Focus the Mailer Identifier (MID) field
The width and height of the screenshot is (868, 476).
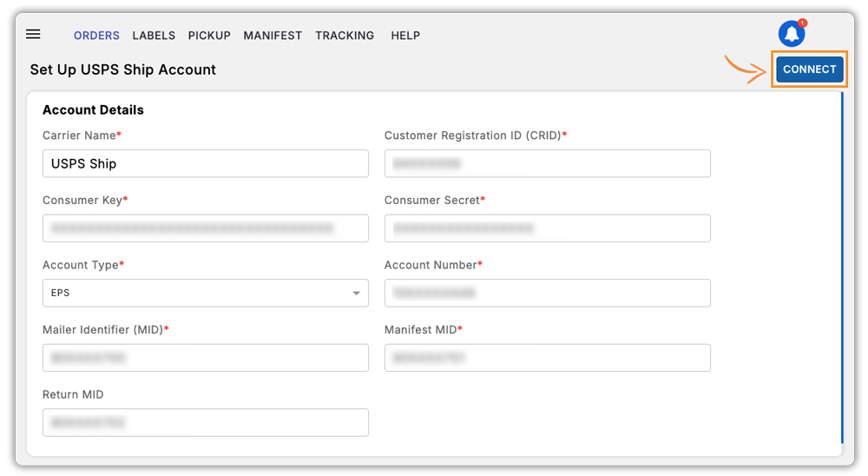click(206, 358)
